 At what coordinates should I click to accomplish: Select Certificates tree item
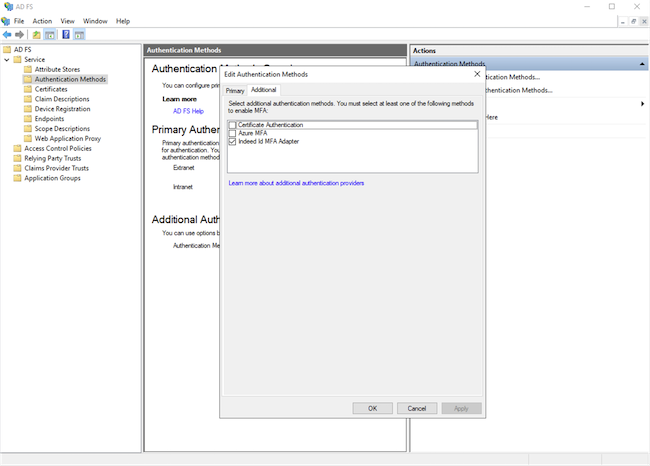click(51, 89)
